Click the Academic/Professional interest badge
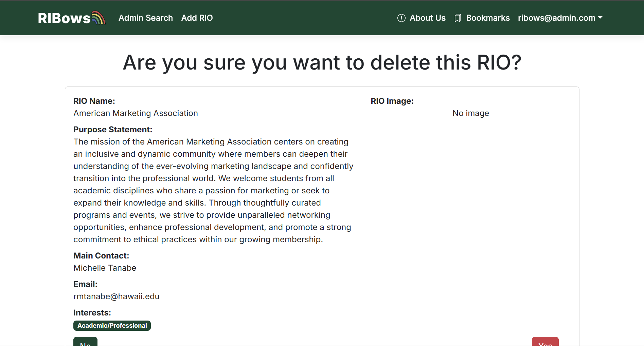 pos(112,326)
